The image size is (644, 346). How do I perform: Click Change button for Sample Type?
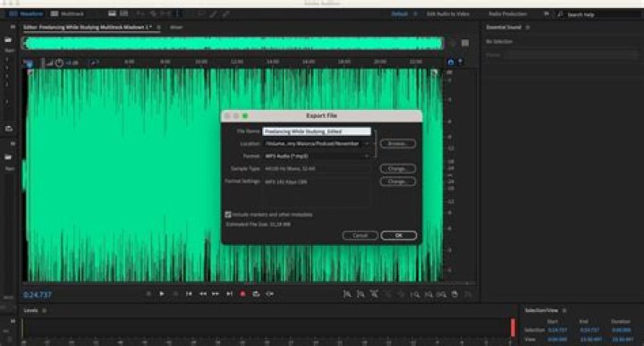pyautogui.click(x=397, y=169)
